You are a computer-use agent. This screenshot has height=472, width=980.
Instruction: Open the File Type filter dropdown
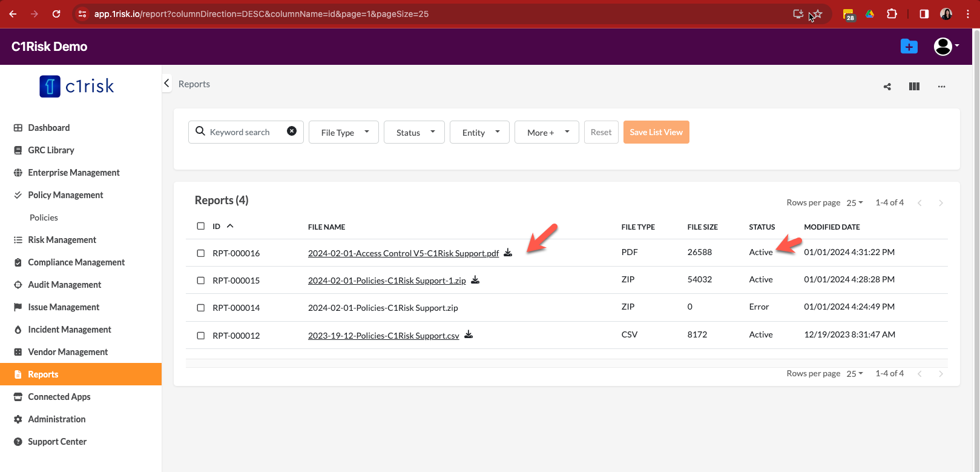tap(344, 132)
